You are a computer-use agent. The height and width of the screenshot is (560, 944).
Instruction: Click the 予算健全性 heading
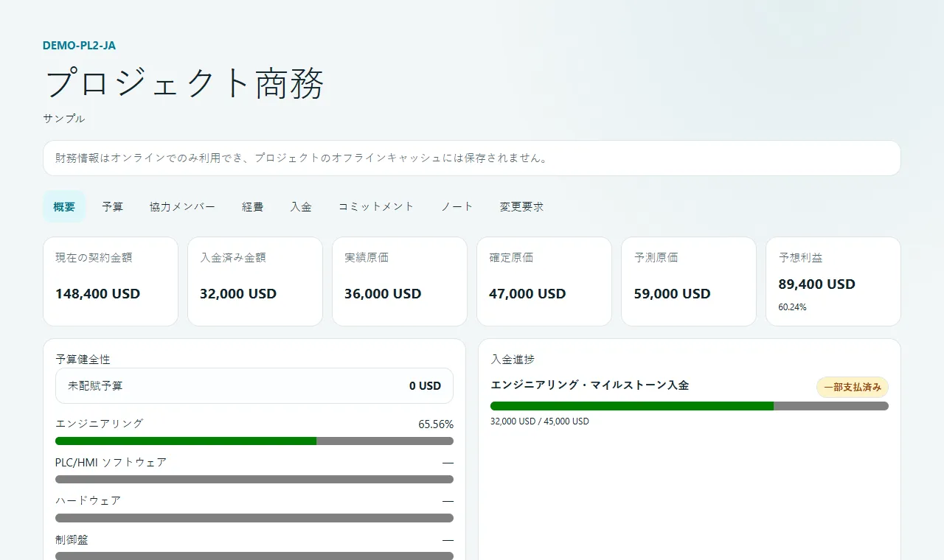click(83, 360)
